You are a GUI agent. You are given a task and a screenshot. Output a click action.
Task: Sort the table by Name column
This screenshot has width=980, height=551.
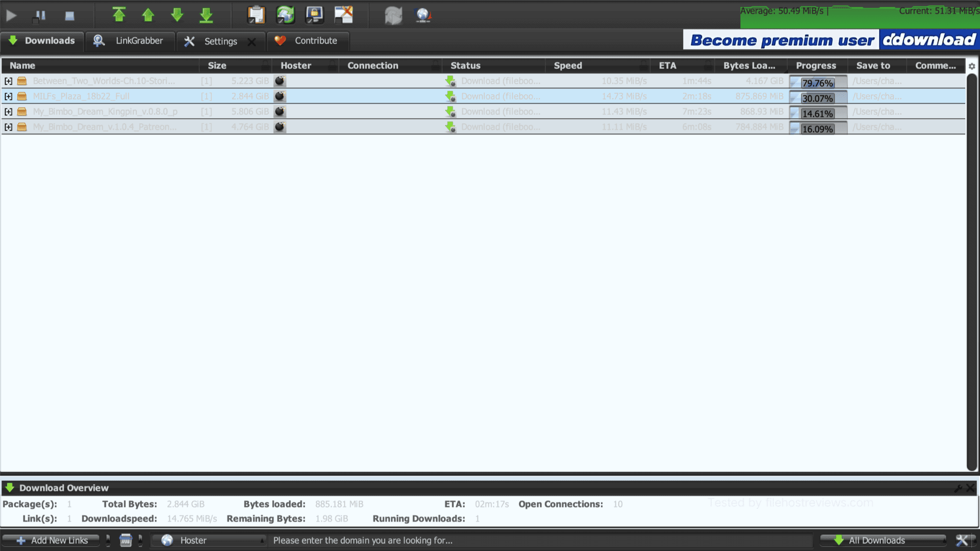coord(100,66)
